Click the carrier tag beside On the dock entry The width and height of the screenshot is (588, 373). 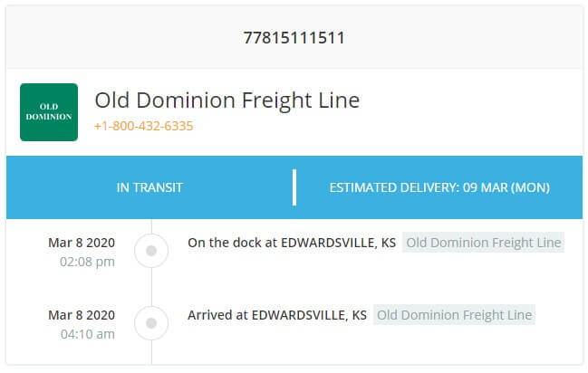pos(484,243)
